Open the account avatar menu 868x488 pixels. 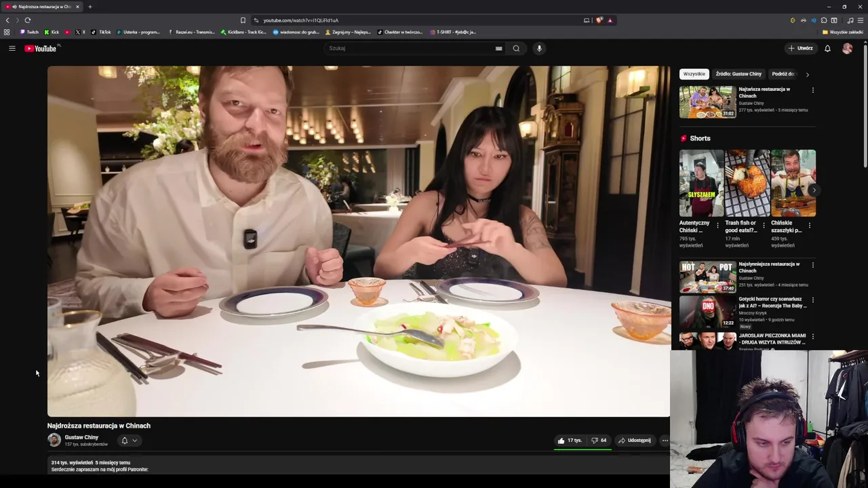[847, 48]
